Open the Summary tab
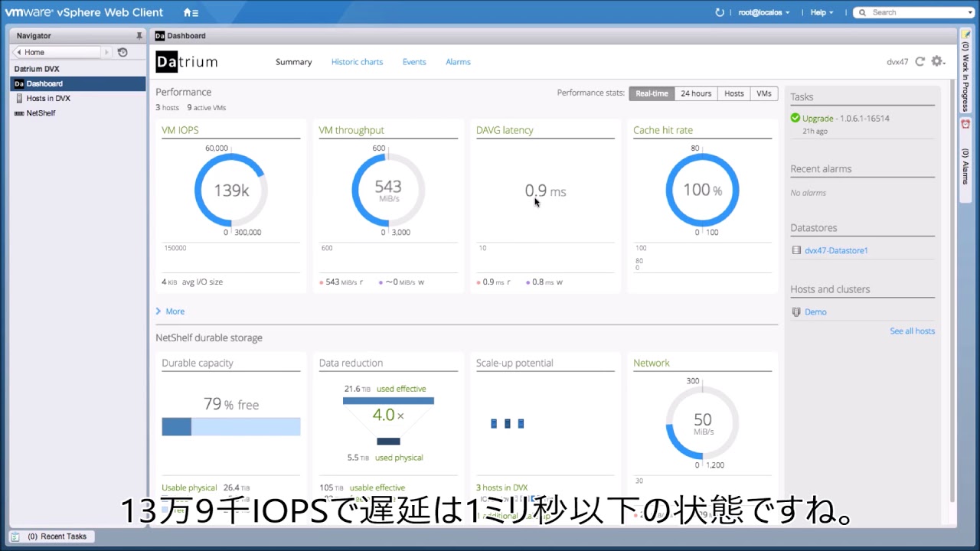The width and height of the screenshot is (980, 551). [294, 62]
